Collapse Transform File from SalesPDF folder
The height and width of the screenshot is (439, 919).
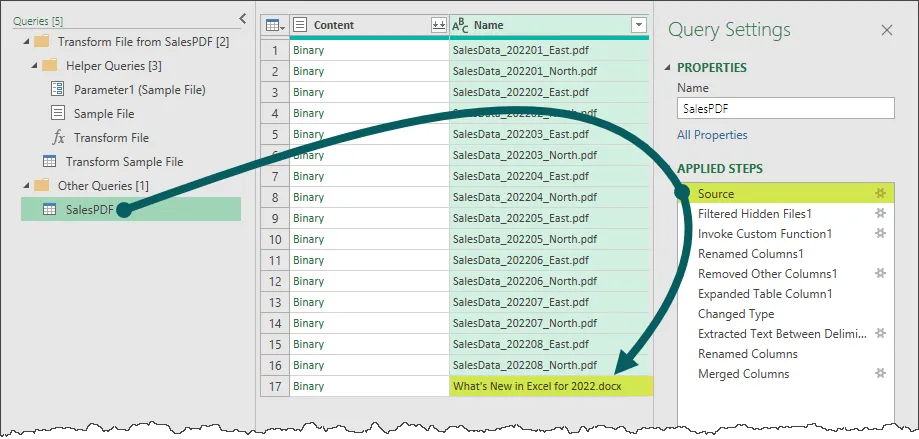click(x=23, y=42)
